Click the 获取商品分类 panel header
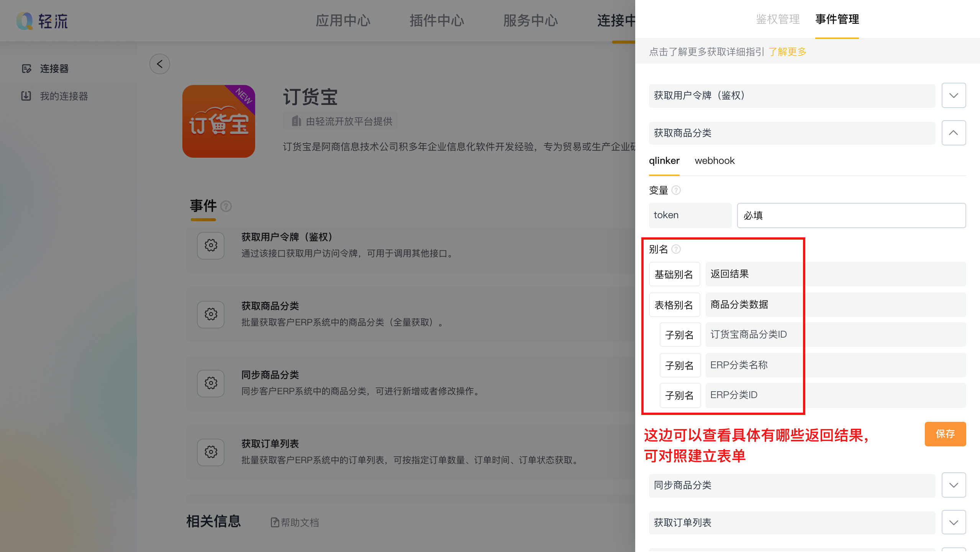This screenshot has width=980, height=552. pos(792,133)
